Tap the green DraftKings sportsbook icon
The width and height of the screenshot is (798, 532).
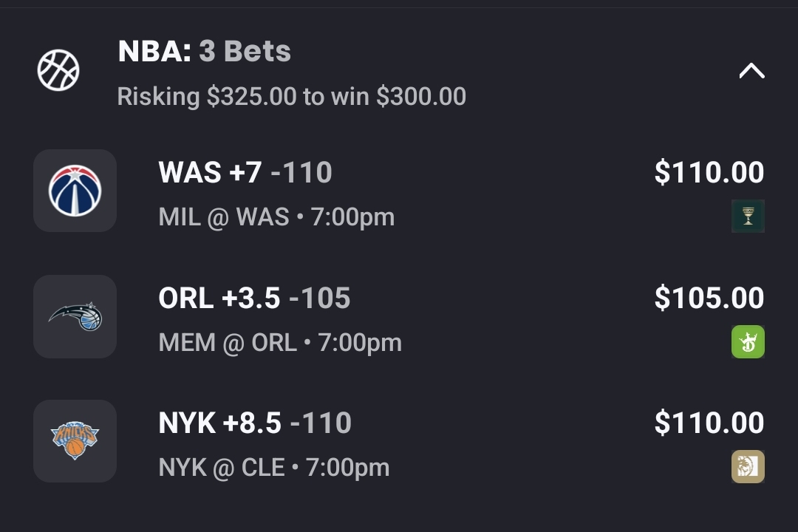[748, 342]
